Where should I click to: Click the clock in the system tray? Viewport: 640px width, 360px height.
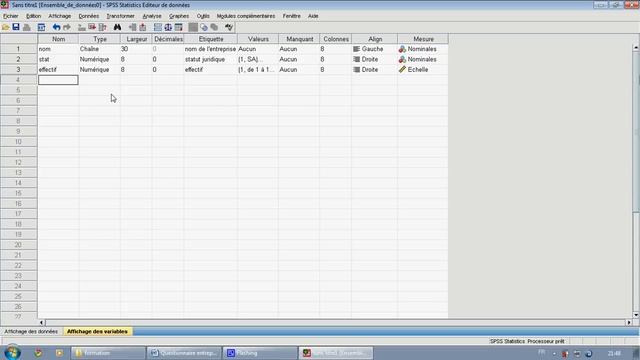[x=614, y=353]
